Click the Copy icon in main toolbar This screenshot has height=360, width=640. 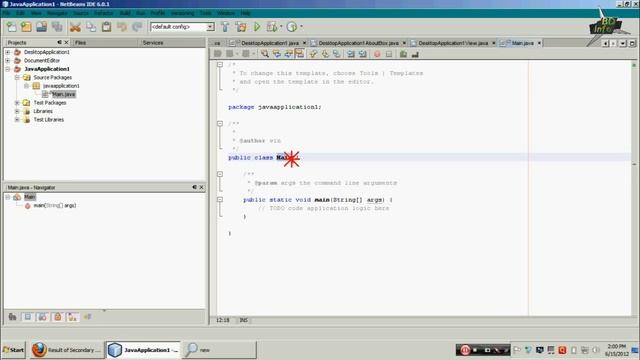pos(91,27)
